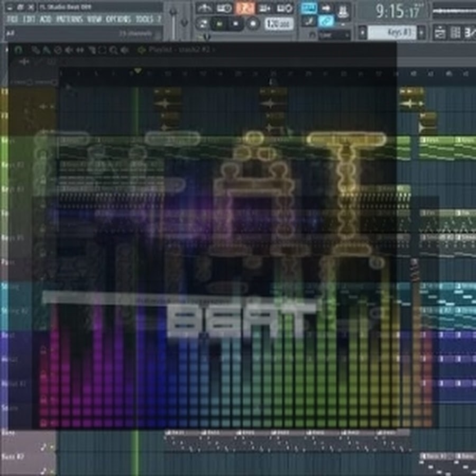
Task: Click the playlist magnet snap icon
Action: [x=19, y=50]
